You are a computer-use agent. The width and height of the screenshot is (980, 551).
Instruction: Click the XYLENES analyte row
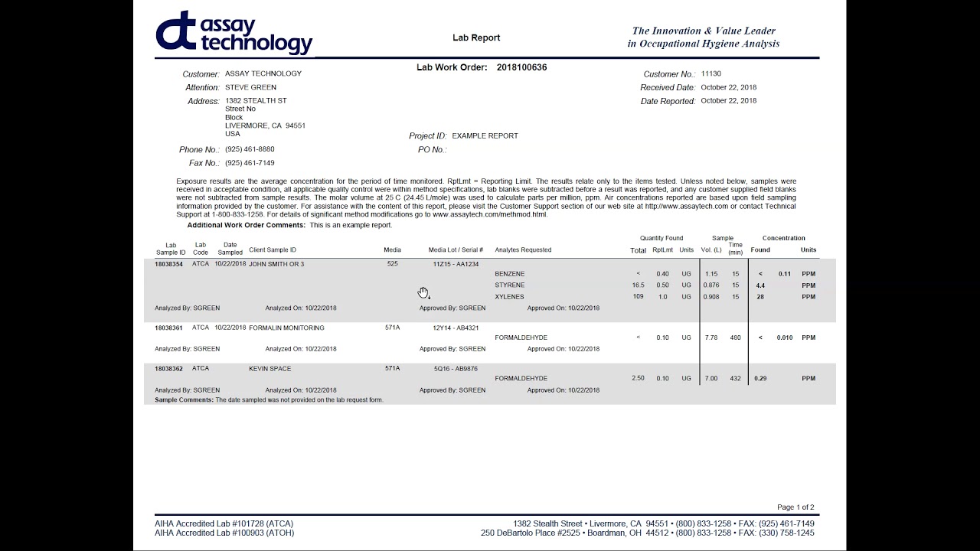[510, 297]
